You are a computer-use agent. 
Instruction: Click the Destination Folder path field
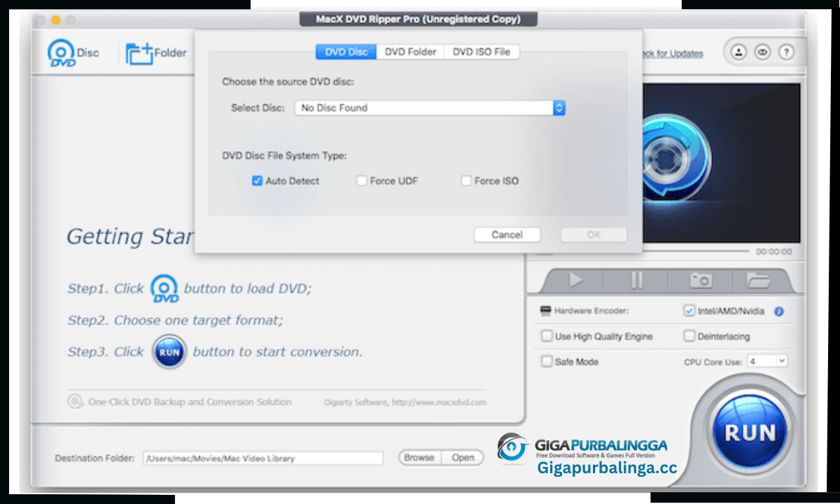[263, 458]
